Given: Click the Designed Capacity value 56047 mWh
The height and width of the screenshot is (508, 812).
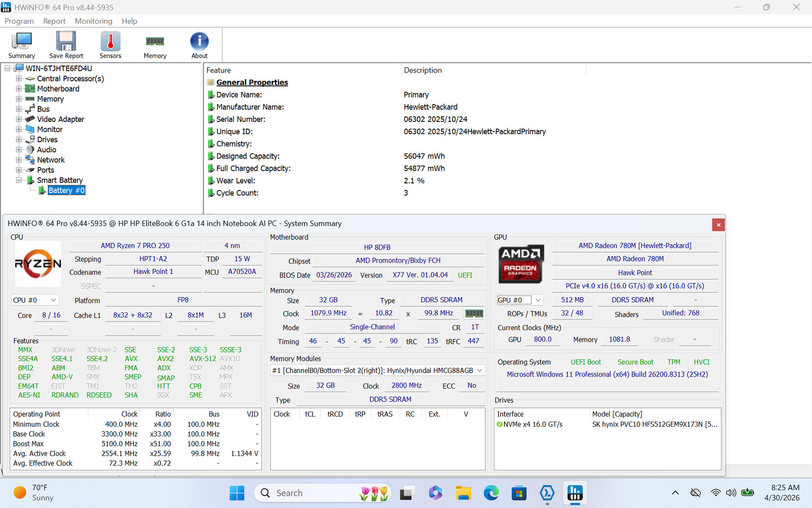Looking at the screenshot, I should (x=424, y=156).
